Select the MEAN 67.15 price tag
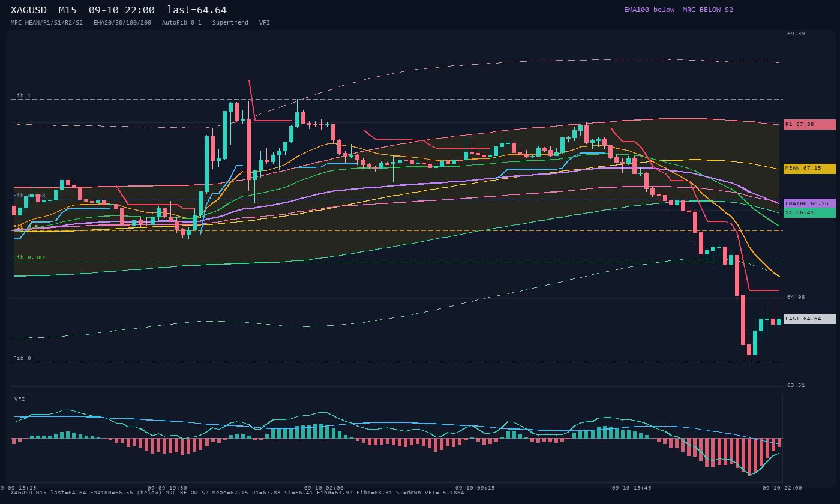 809,169
